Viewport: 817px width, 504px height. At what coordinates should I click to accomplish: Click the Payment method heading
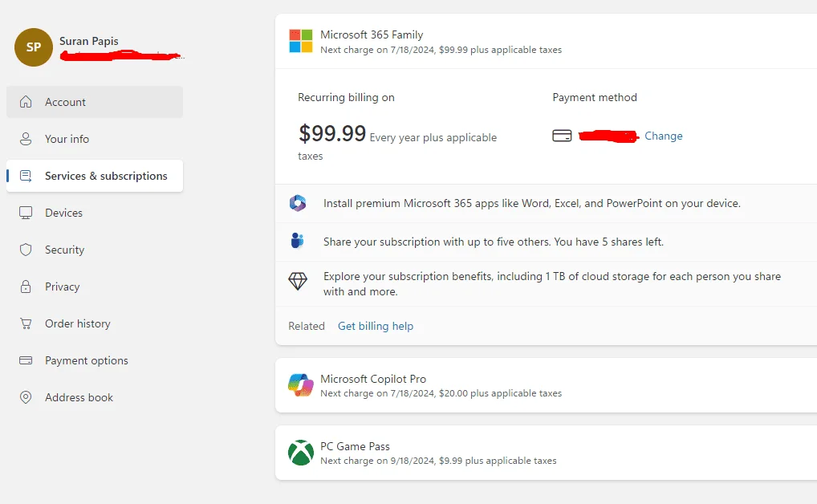(x=595, y=97)
